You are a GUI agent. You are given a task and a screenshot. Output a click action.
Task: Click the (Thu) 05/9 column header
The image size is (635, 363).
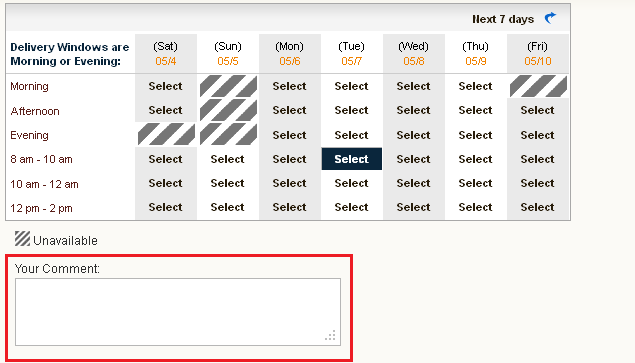click(475, 53)
